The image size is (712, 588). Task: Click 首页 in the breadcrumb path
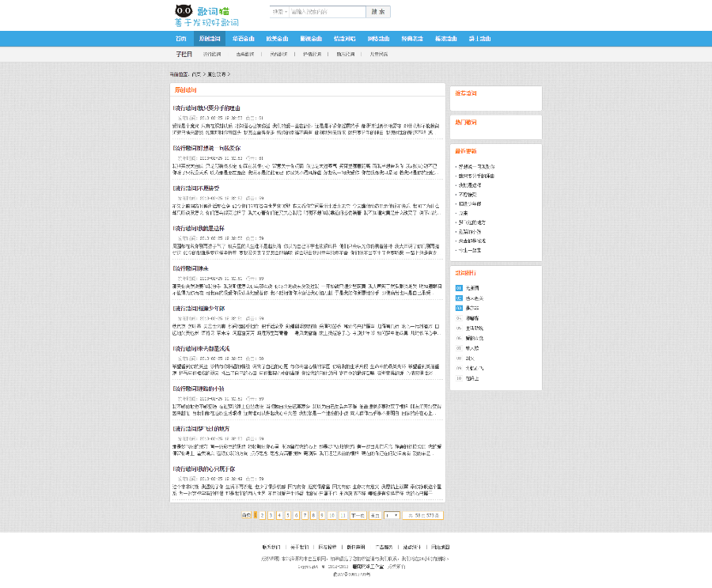pyautogui.click(x=196, y=74)
